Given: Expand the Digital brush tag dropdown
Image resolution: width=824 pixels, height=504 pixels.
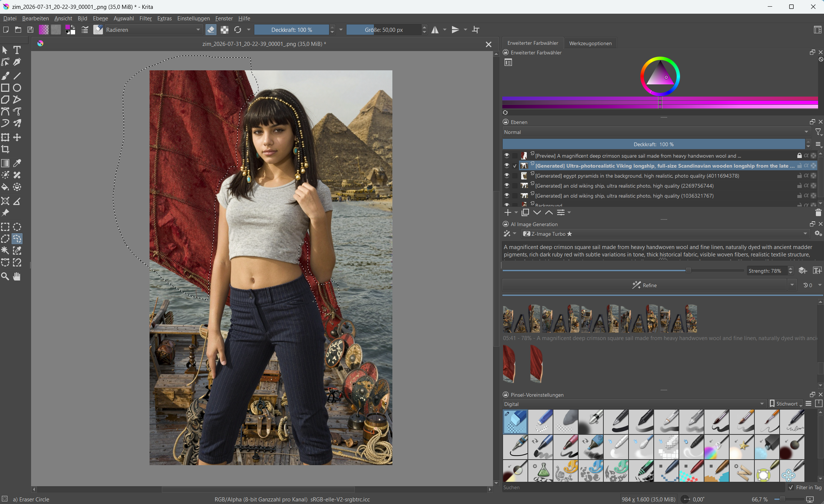Looking at the screenshot, I should coord(634,404).
